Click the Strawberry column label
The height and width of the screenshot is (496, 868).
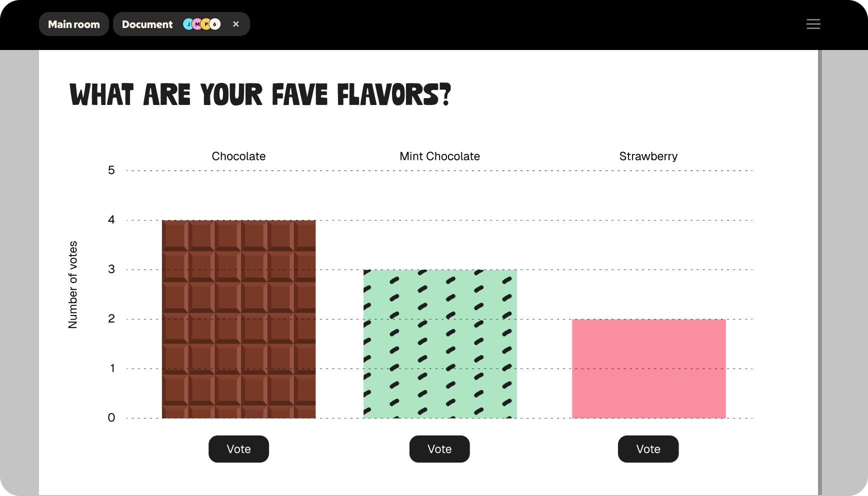click(648, 156)
